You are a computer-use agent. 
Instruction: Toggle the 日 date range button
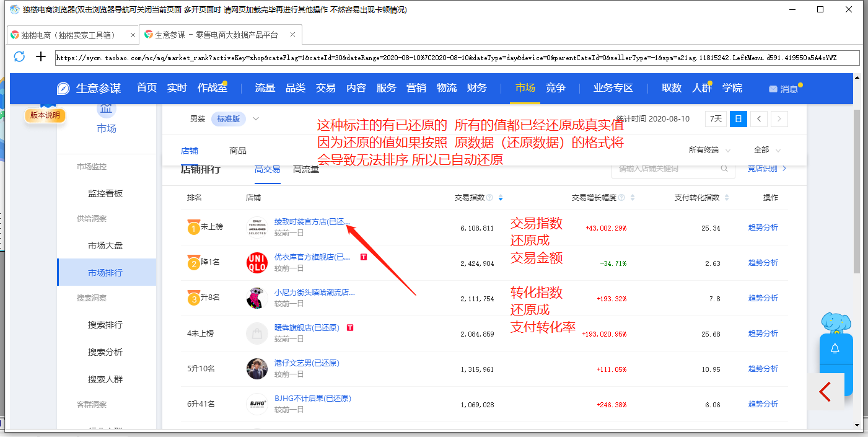tap(738, 118)
